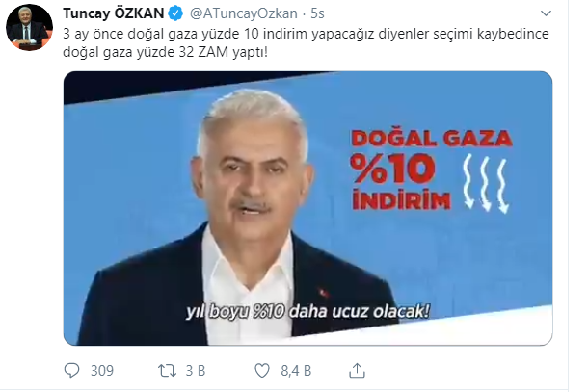Image resolution: width=588 pixels, height=392 pixels.
Task: Expand the tweet options chevron menu
Action: [x=546, y=13]
